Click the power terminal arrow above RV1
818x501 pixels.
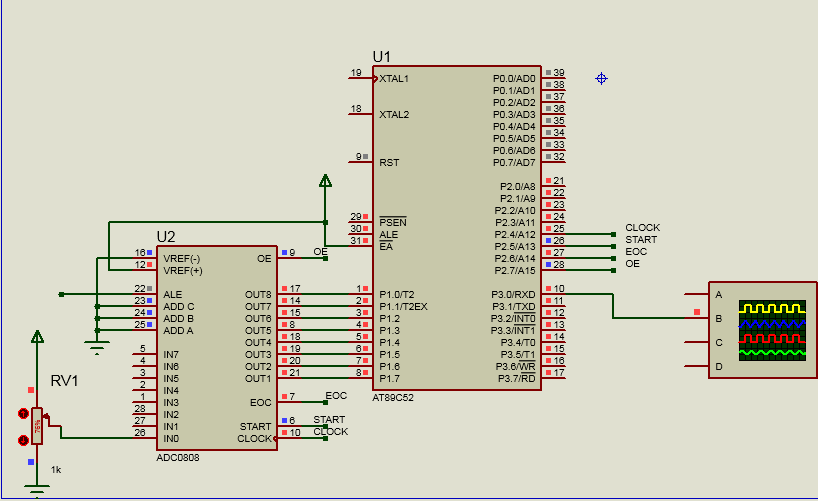(37, 337)
